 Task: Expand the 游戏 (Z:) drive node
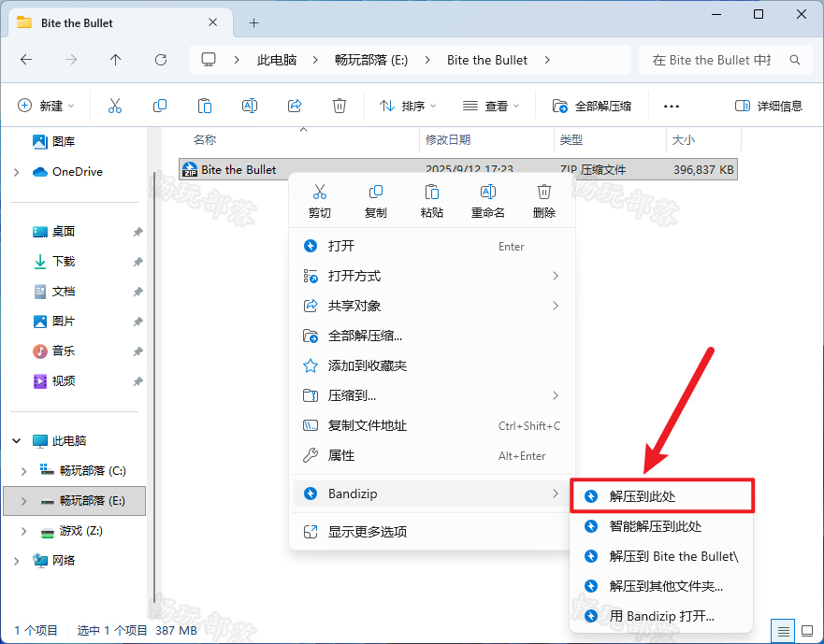pos(23,531)
